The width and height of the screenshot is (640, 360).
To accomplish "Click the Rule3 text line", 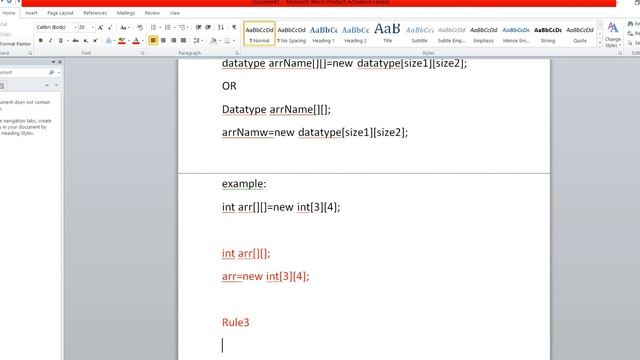I will [236, 322].
